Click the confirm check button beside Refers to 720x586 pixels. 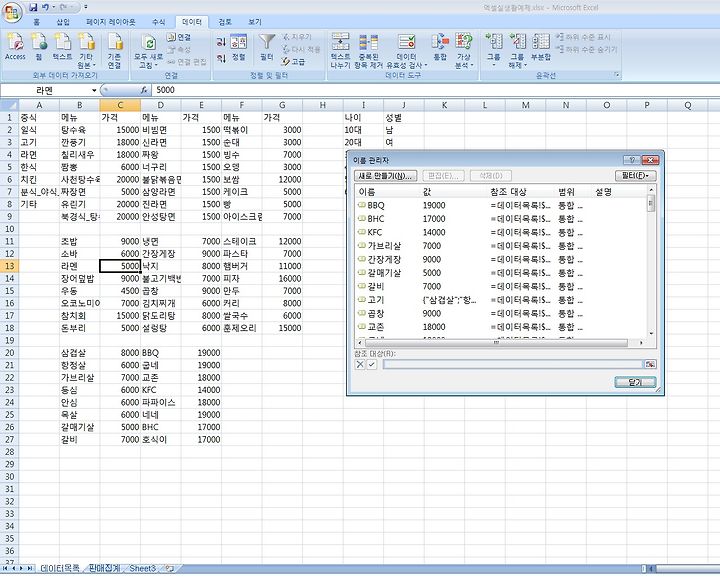(371, 364)
